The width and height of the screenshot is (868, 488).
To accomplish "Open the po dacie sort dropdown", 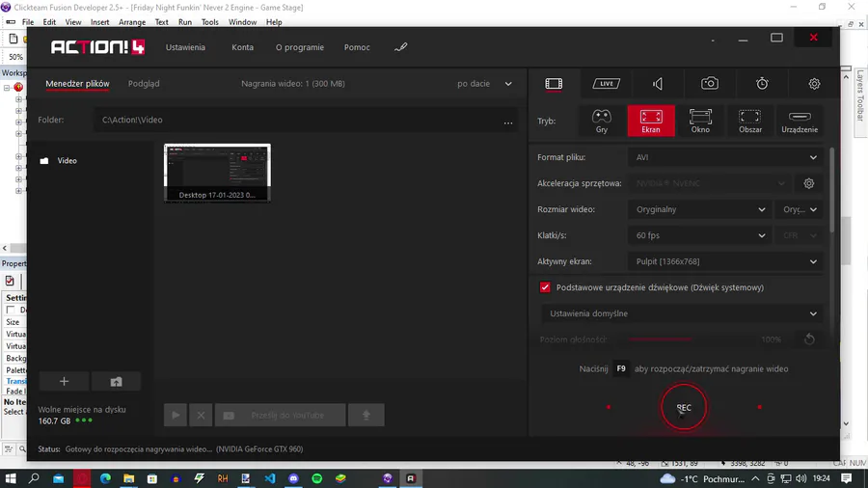I will (484, 84).
